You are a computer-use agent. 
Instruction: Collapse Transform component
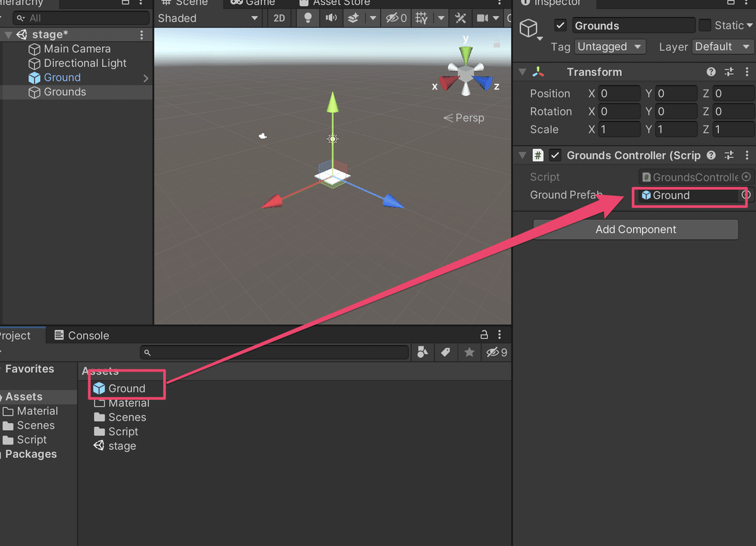click(x=522, y=72)
